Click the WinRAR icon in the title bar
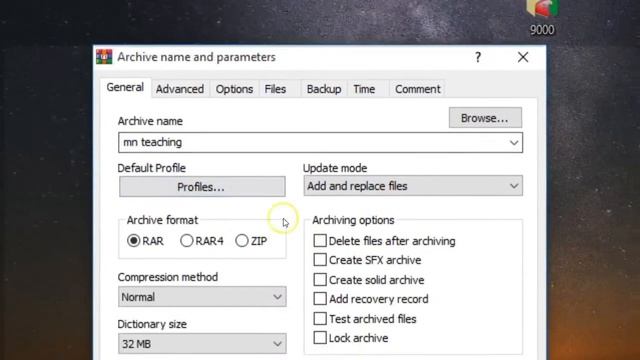The image size is (640, 360). 104,57
